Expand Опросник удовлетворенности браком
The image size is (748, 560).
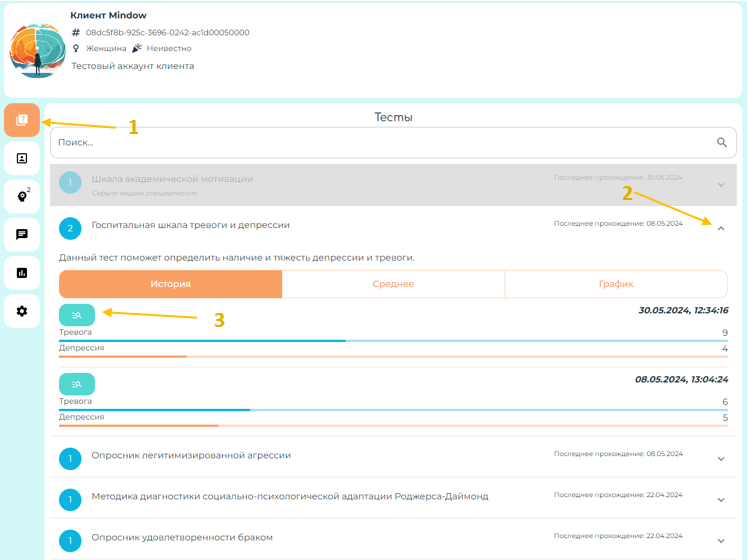(721, 541)
